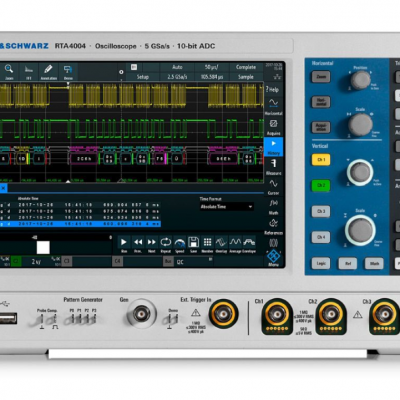The image size is (400, 400).
Task: Tap the Bus label in bottom bar
Action: 168,262
